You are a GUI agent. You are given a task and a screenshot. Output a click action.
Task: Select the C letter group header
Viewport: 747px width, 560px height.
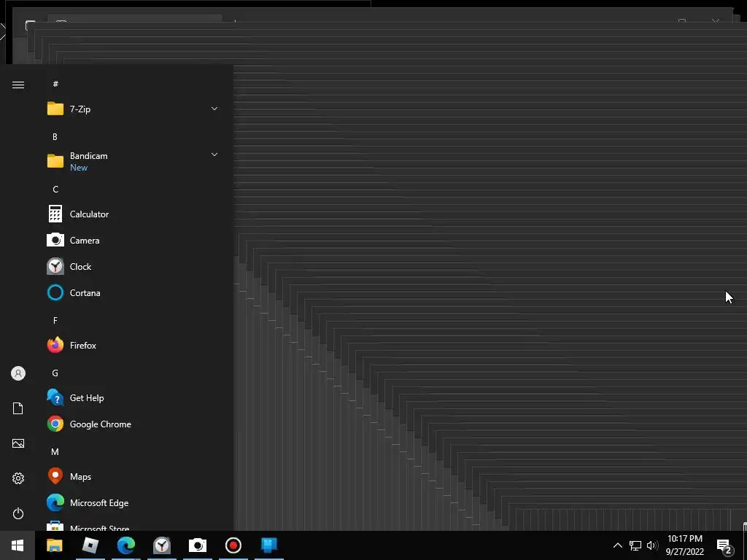click(55, 190)
